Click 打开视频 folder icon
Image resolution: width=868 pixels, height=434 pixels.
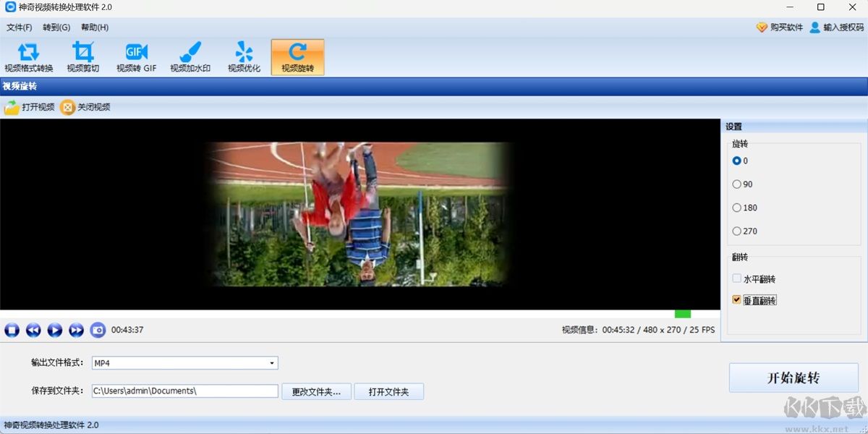coord(12,108)
